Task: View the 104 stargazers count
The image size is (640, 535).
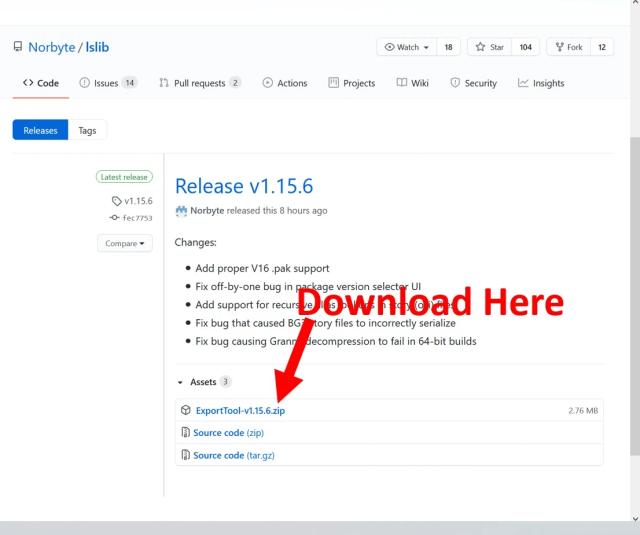Action: [x=525, y=47]
